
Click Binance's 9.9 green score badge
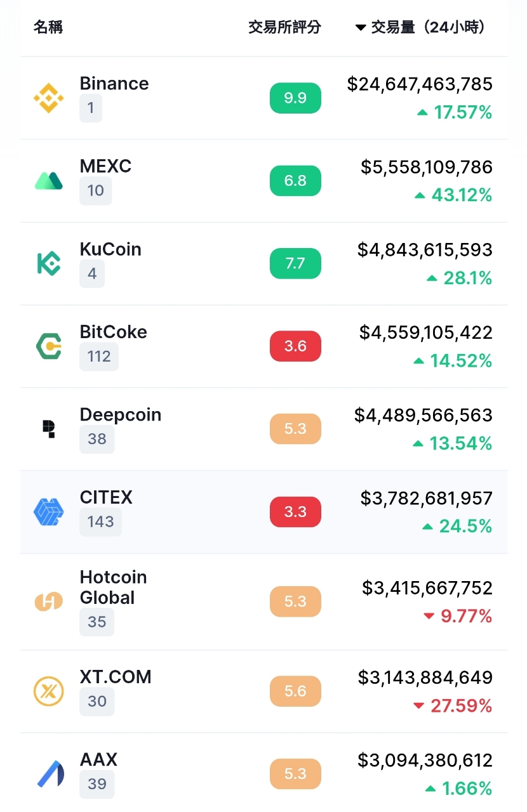[x=295, y=98]
